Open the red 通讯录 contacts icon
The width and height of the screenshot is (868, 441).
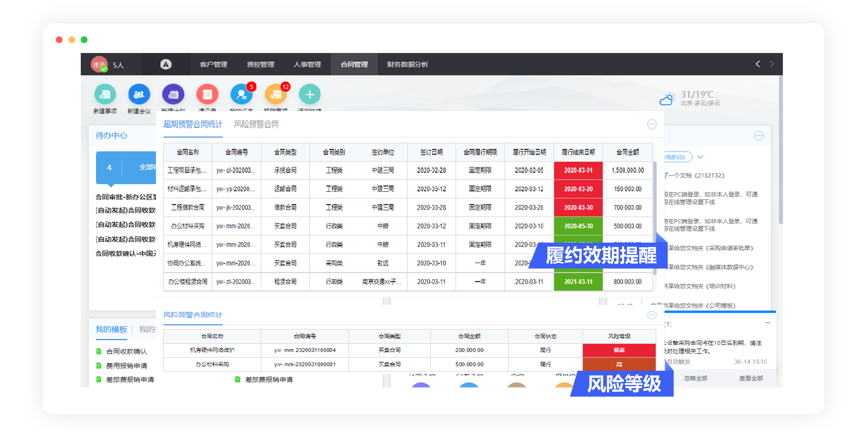(207, 95)
